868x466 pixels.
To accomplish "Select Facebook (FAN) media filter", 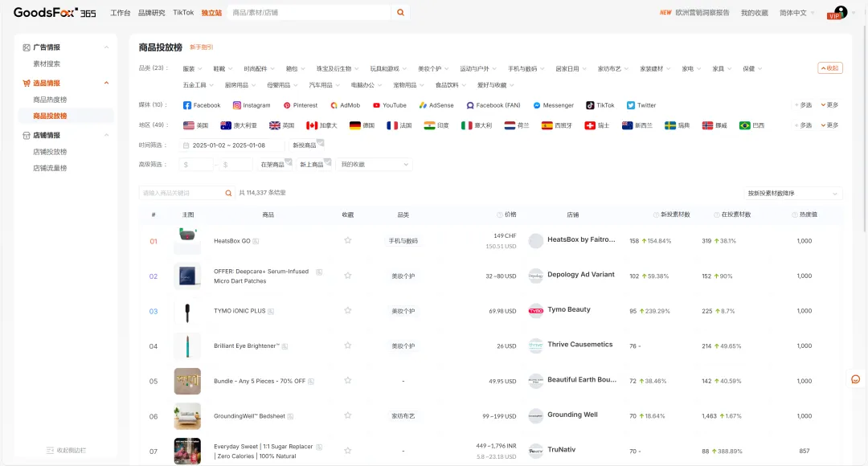I will [x=493, y=105].
